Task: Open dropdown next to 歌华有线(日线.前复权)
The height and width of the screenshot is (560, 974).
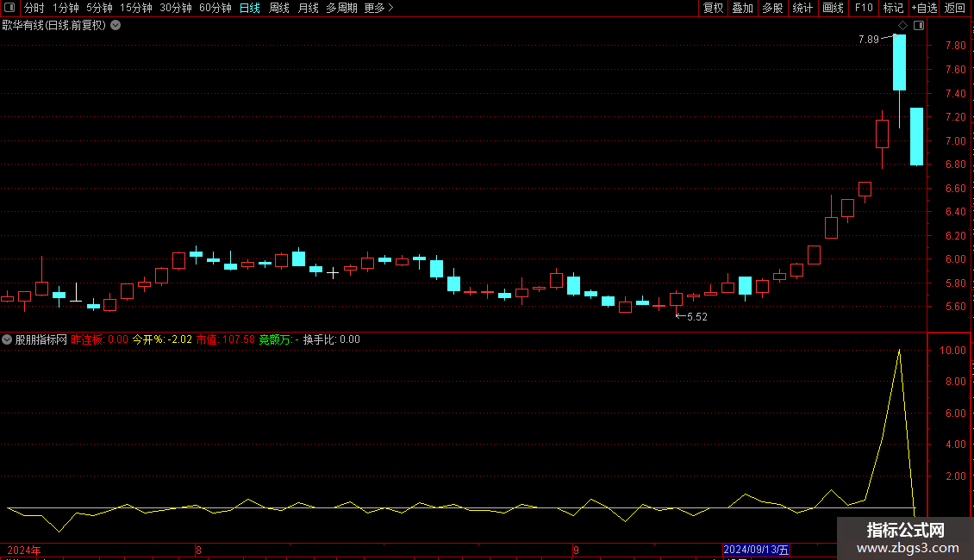Action: [116, 26]
